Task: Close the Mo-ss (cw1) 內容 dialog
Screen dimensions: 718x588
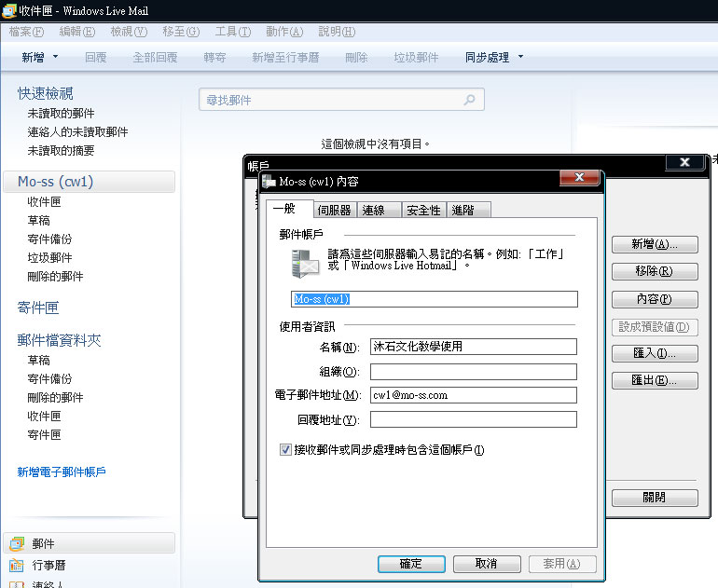Action: (x=579, y=177)
